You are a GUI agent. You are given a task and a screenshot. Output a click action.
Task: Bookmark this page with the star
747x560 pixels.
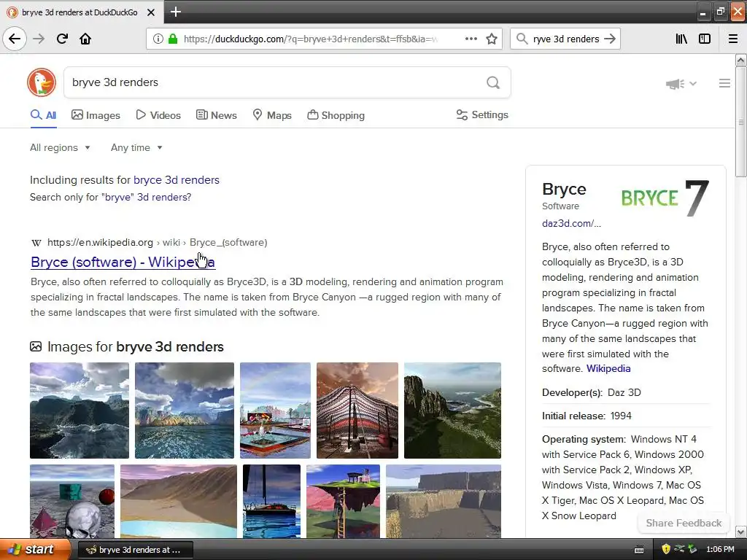pos(492,39)
